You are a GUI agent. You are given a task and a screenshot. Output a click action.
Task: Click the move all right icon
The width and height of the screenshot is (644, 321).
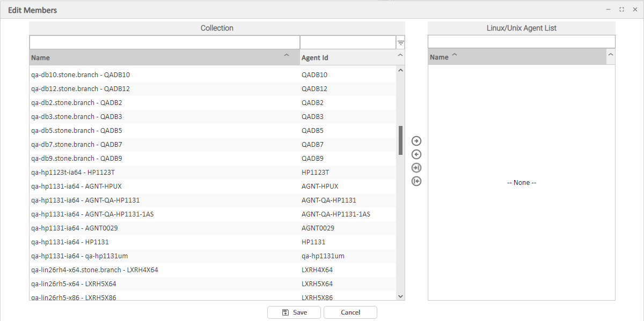[x=416, y=168]
